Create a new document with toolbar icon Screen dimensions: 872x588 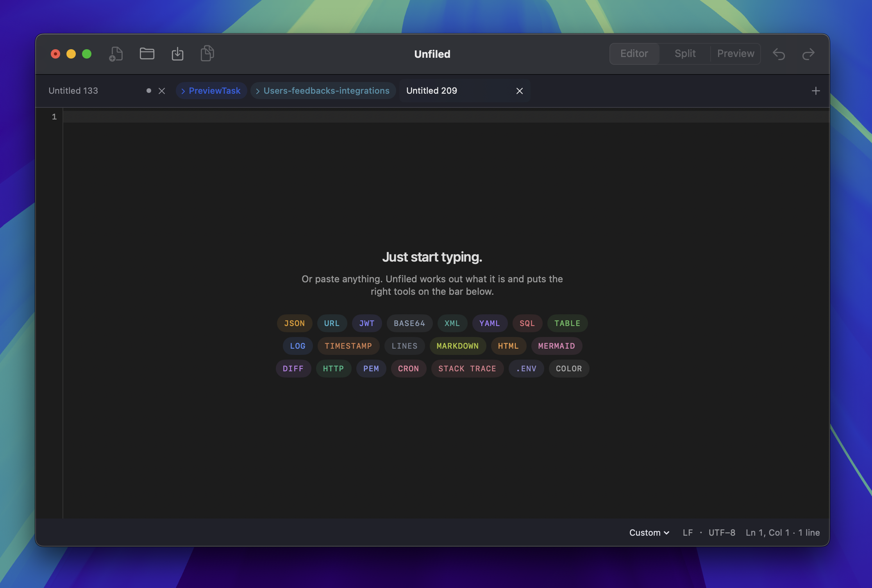click(x=116, y=54)
